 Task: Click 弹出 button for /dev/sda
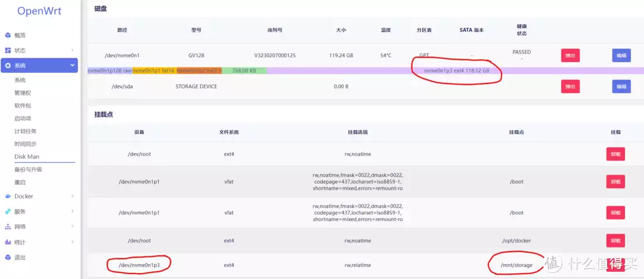coord(571,86)
